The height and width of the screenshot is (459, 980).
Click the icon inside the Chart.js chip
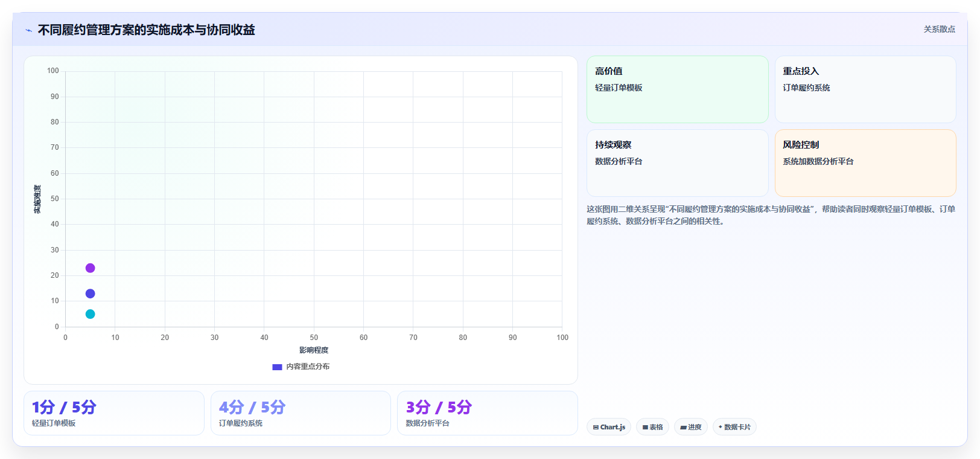[x=596, y=427]
